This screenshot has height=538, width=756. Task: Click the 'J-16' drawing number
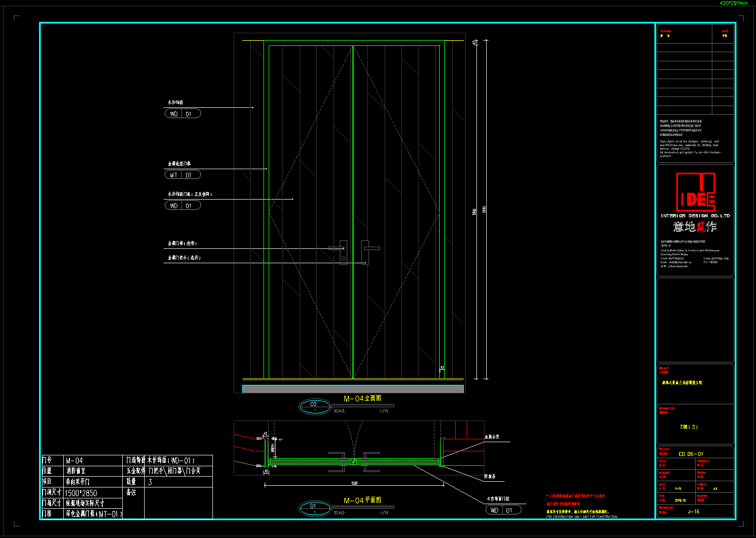click(693, 512)
